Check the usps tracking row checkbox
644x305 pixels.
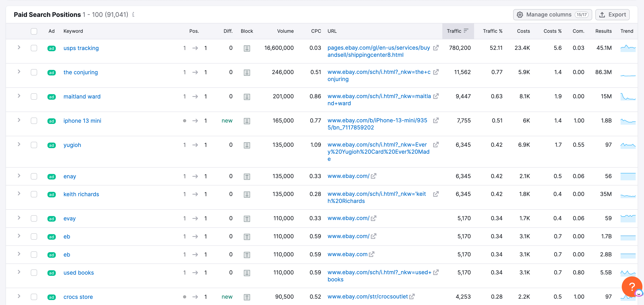[x=34, y=48]
